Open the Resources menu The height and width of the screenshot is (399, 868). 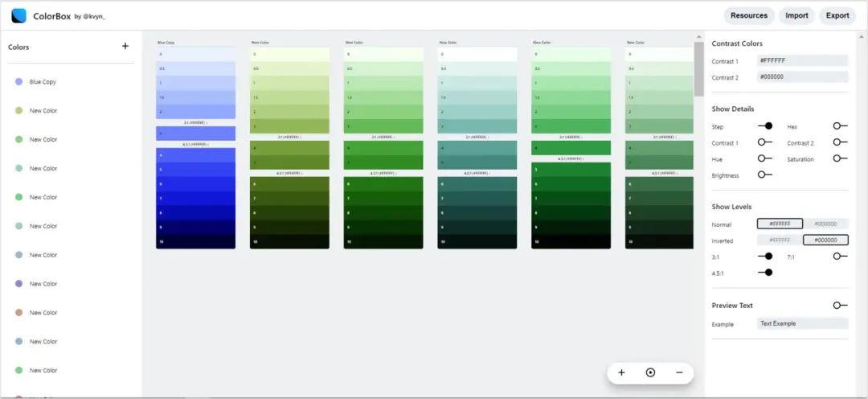[749, 15]
